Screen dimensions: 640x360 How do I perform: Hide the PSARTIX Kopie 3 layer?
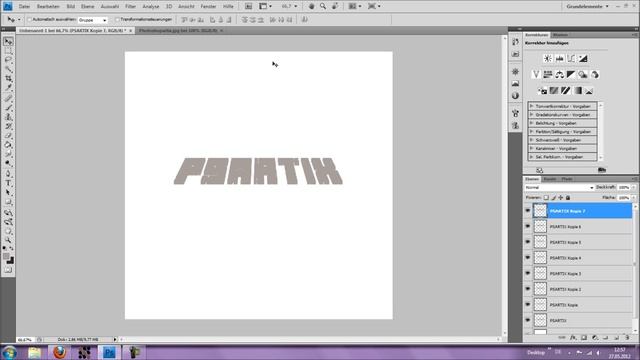click(527, 273)
